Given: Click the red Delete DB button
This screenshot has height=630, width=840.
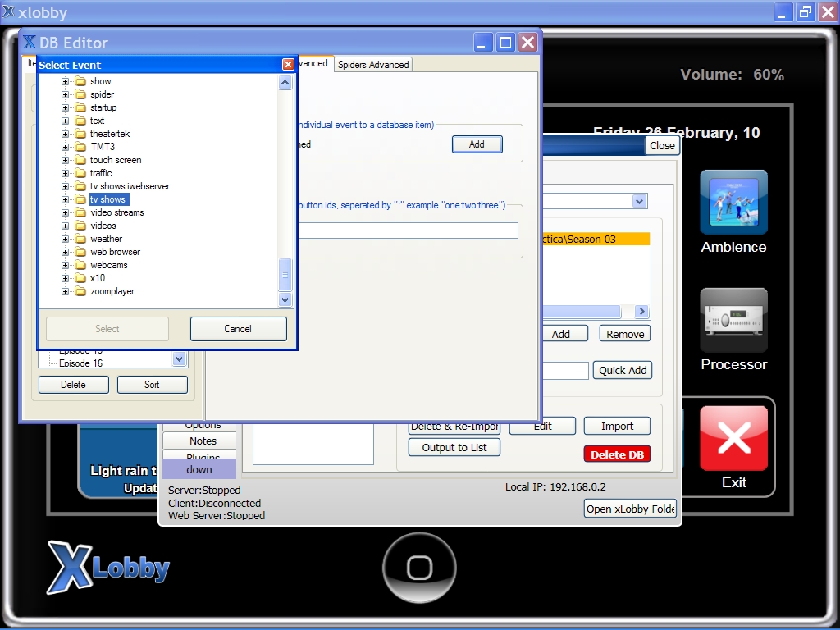Looking at the screenshot, I should click(617, 454).
